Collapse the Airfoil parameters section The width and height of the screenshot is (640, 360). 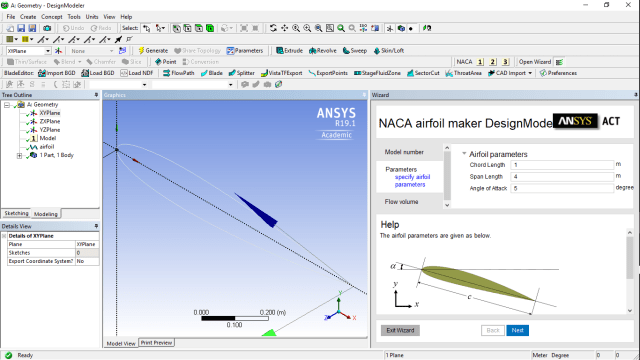coord(464,154)
